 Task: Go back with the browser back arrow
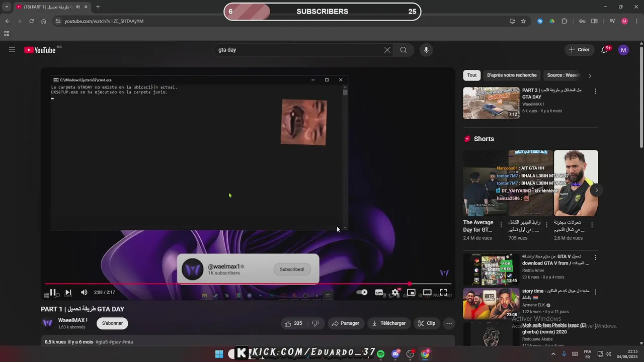[x=7, y=21]
